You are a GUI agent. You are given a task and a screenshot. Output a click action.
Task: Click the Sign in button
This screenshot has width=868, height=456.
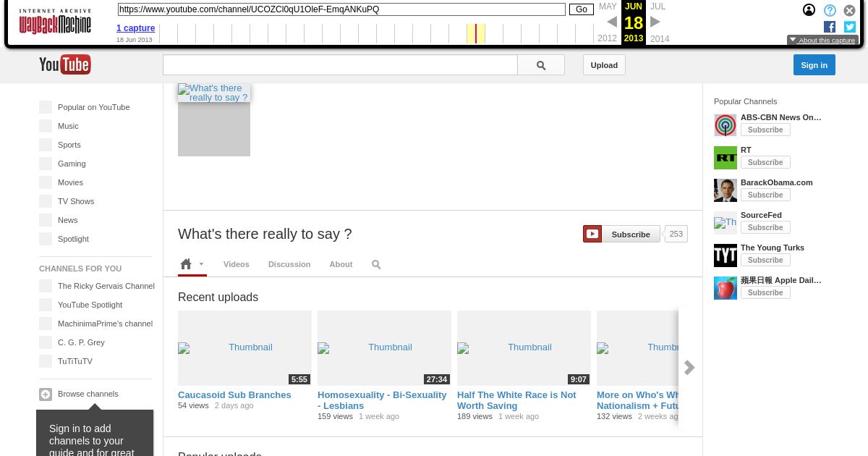[x=814, y=65]
